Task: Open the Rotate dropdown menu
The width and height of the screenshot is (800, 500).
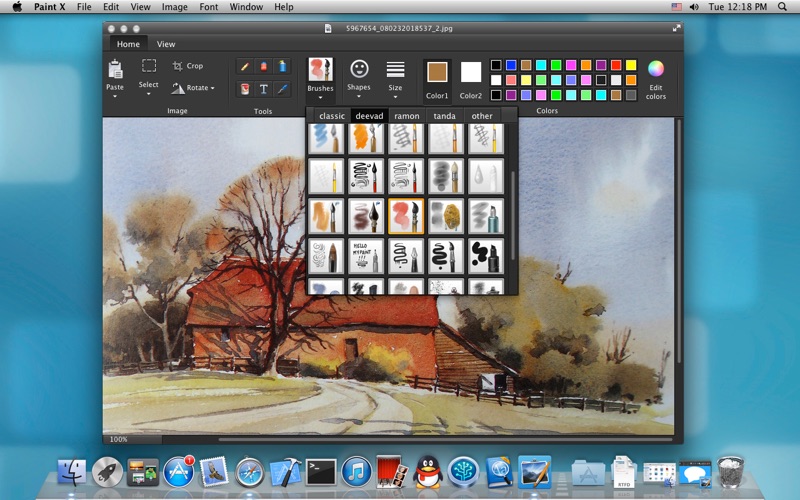Action: pos(194,88)
